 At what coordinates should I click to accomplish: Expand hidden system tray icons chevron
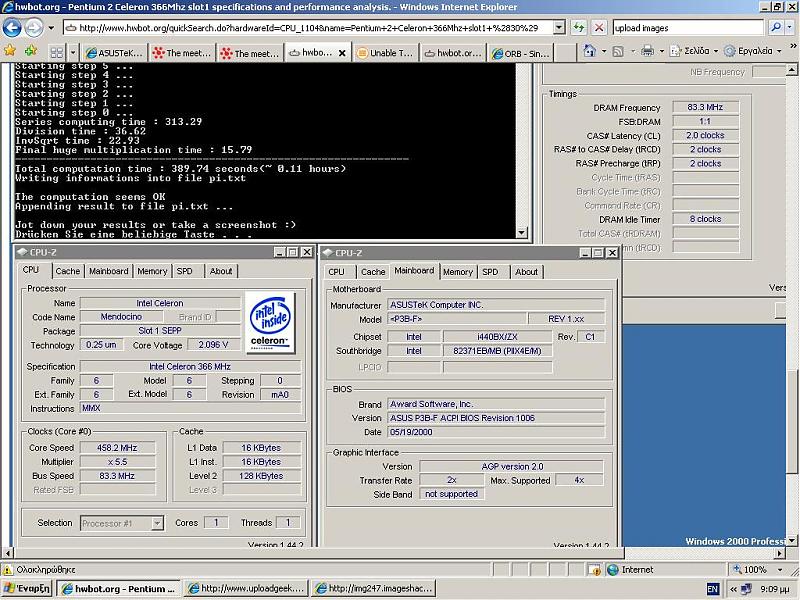tap(733, 589)
